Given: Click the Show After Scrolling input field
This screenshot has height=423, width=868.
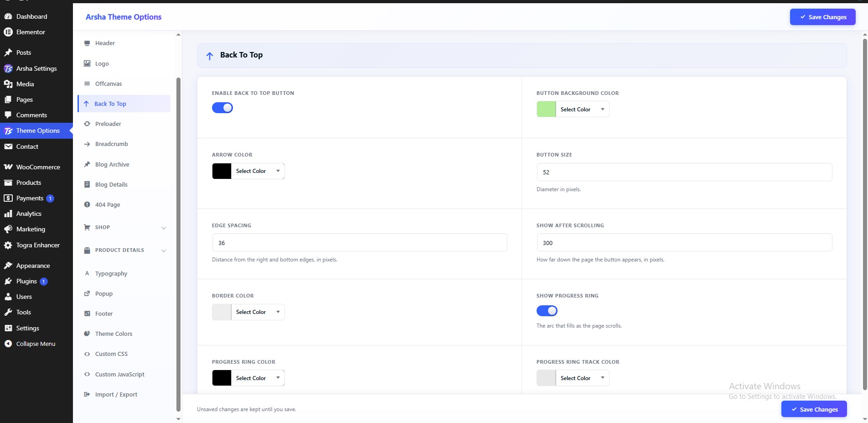Looking at the screenshot, I should (684, 242).
